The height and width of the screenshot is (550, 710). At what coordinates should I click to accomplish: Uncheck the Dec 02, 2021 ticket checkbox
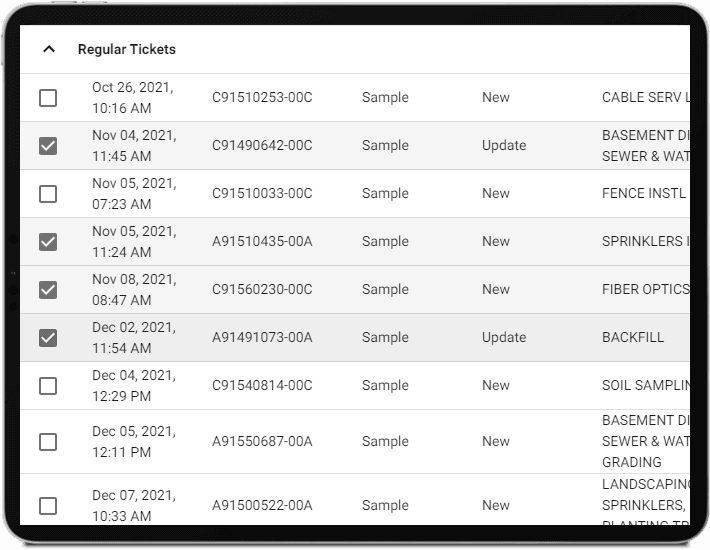tap(48, 338)
